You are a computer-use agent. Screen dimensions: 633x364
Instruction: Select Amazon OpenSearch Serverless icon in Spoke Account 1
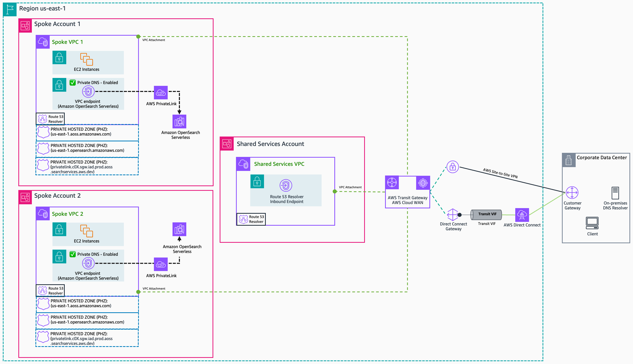179,122
